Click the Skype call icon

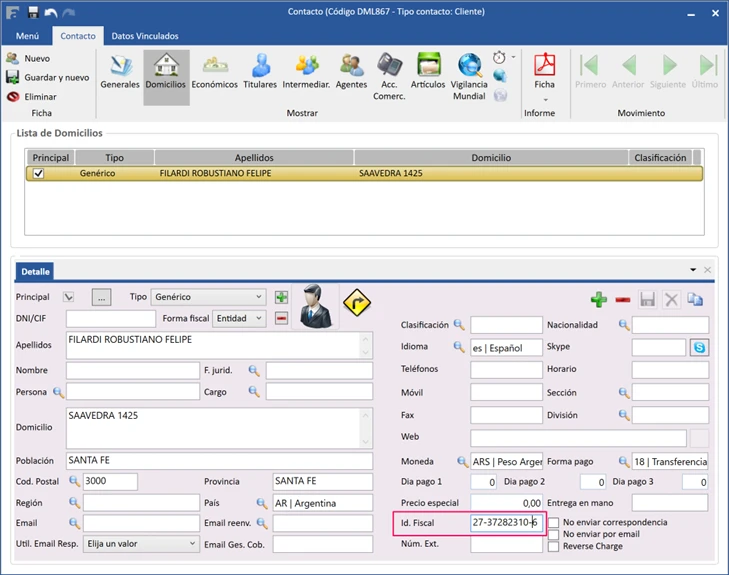pos(699,347)
